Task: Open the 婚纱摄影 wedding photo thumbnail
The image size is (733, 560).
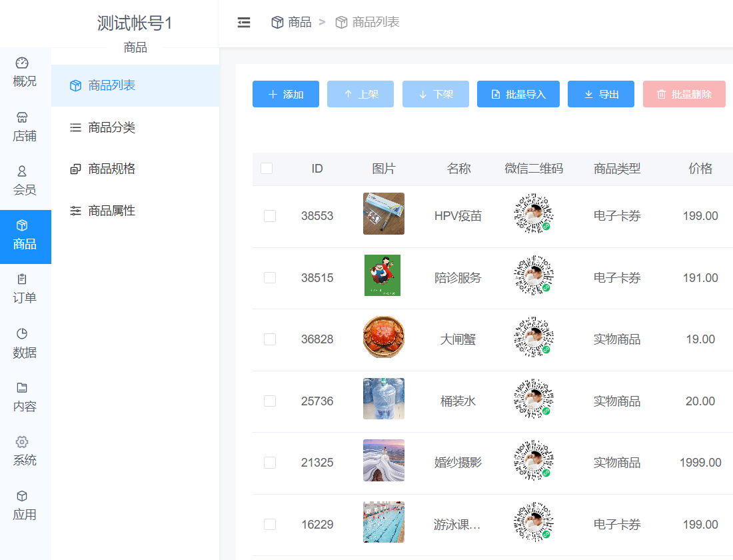Action: (x=383, y=461)
